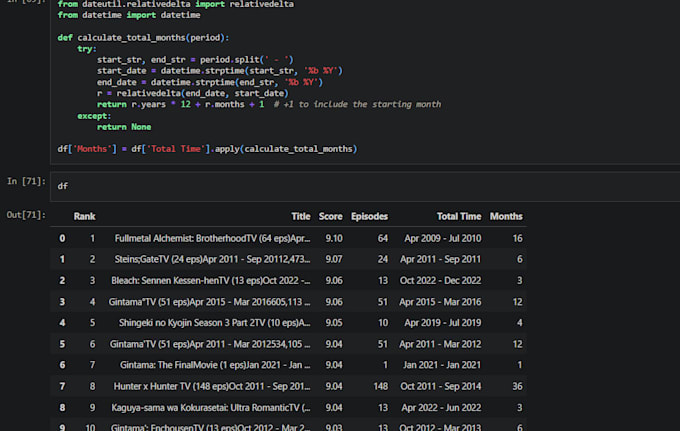This screenshot has width=680, height=431.
Task: Select the Gintama° Apr 2015 title cell
Action: [x=209, y=302]
